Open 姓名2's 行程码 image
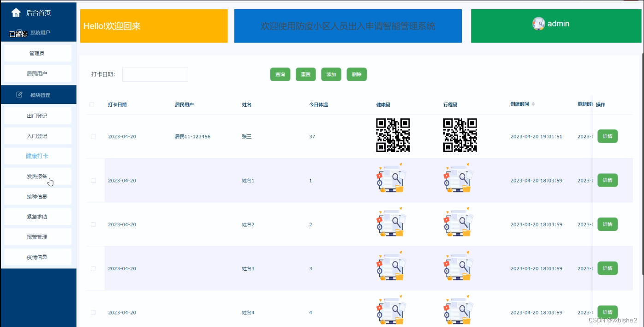The width and height of the screenshot is (644, 327). pyautogui.click(x=458, y=222)
